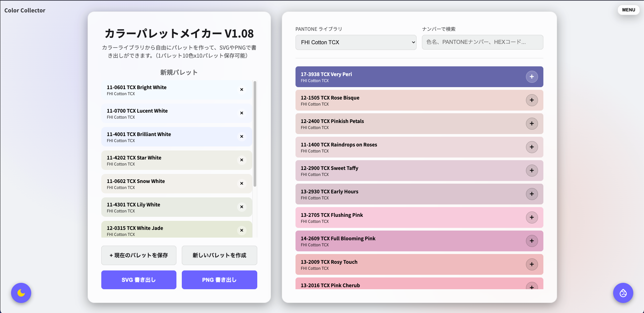The height and width of the screenshot is (313, 644).
Task: Open the MENU button
Action: click(x=629, y=10)
